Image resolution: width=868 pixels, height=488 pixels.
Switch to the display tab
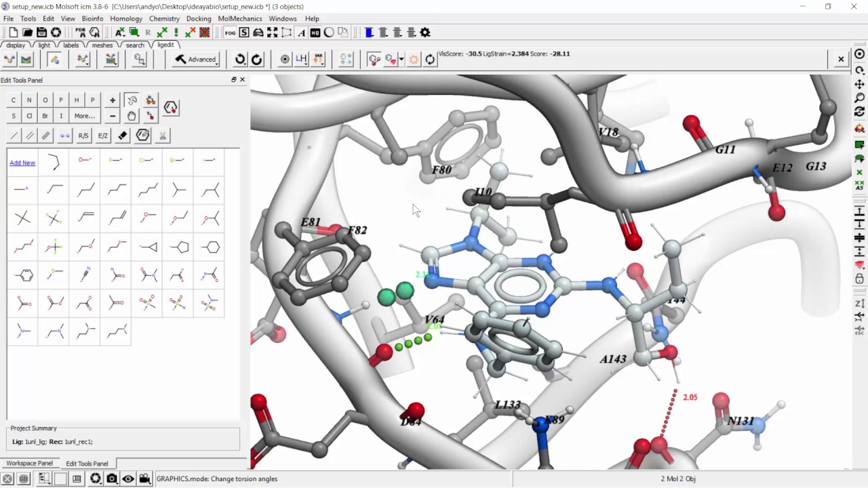pyautogui.click(x=16, y=45)
